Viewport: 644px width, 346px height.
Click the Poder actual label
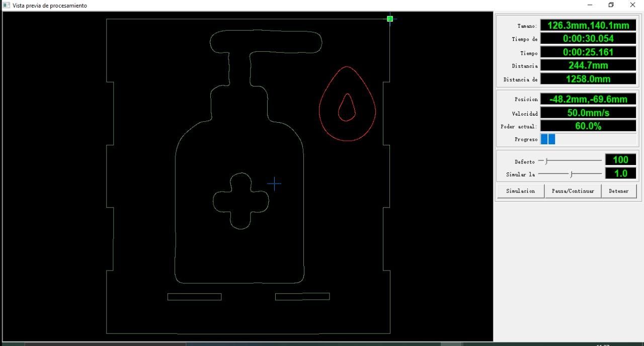click(519, 127)
